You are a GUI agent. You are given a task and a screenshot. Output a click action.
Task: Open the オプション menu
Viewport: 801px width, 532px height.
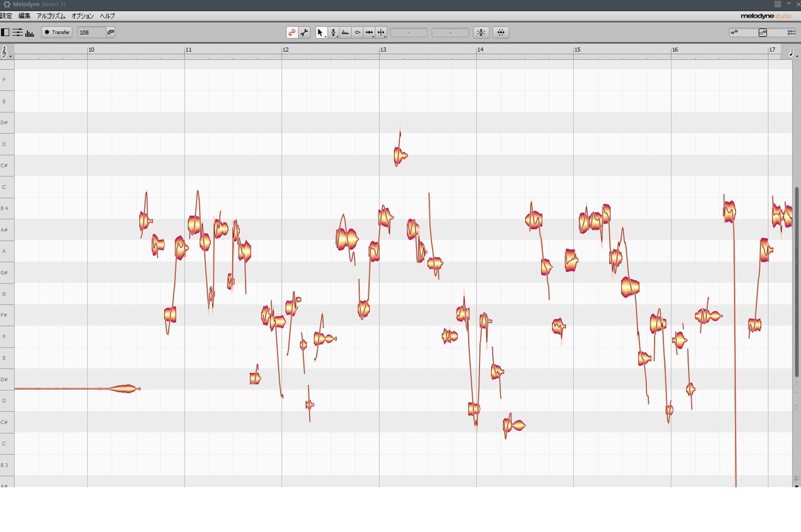pos(83,16)
